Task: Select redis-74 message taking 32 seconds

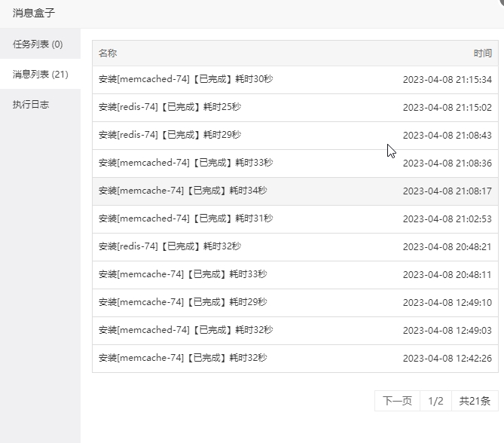Action: pos(295,247)
